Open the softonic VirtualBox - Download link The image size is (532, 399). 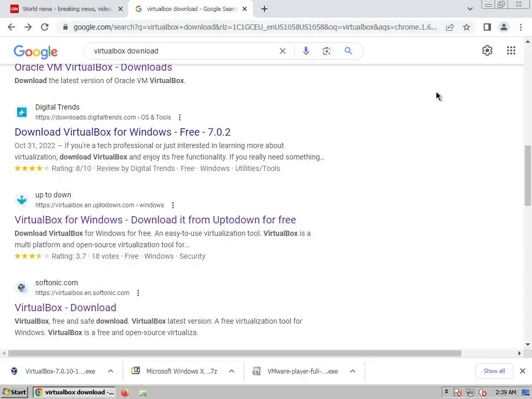pos(65,308)
